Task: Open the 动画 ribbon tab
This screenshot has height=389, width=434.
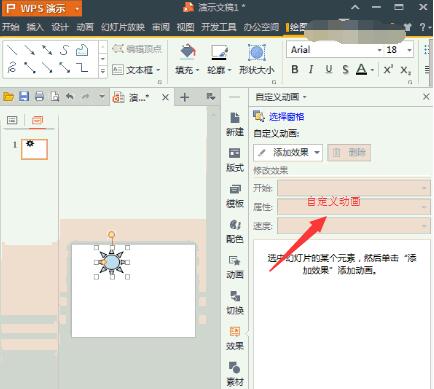Action: pyautogui.click(x=85, y=27)
